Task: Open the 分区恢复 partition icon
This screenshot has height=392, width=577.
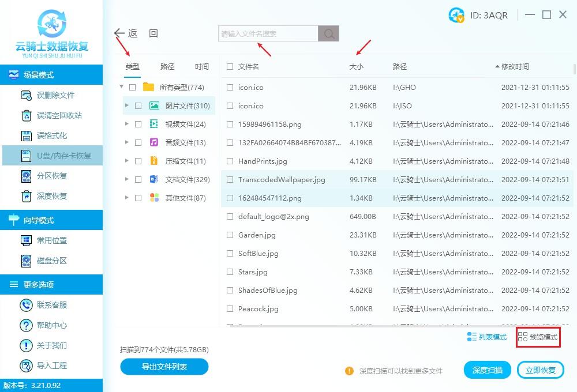Action: point(26,176)
